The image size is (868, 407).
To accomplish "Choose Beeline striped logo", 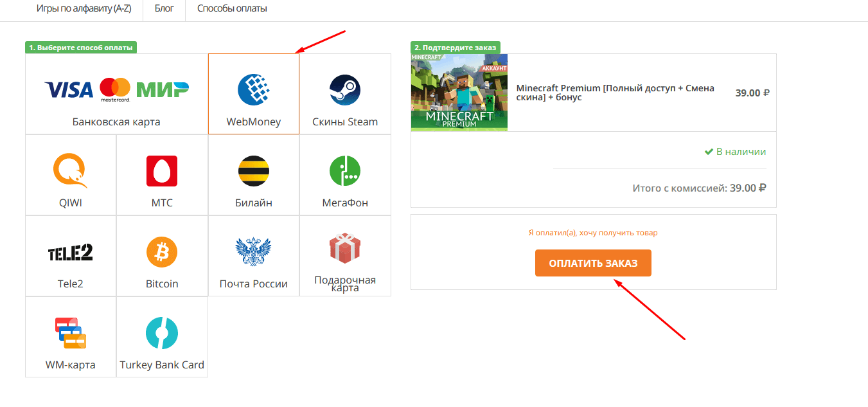I will point(254,171).
